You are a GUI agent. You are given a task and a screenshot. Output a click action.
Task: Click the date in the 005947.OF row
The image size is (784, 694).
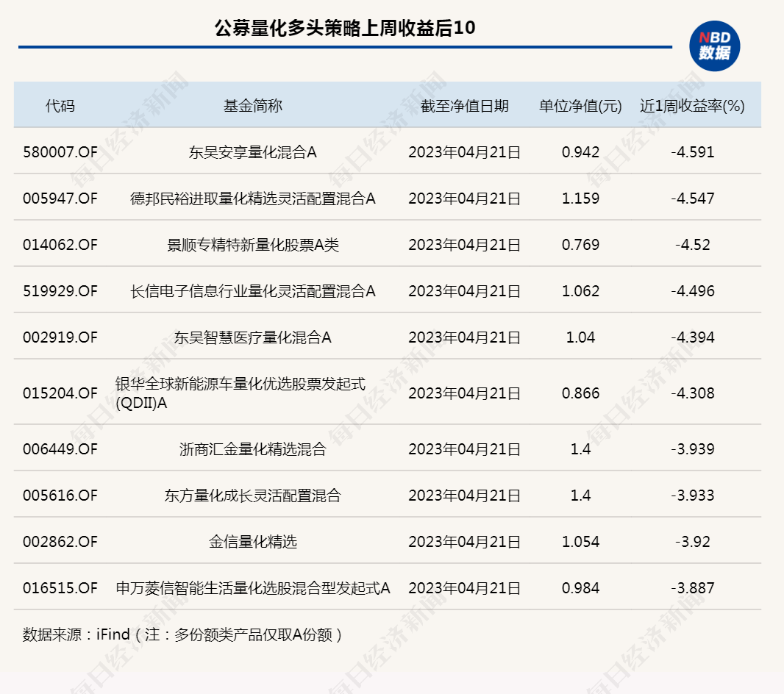click(x=465, y=198)
